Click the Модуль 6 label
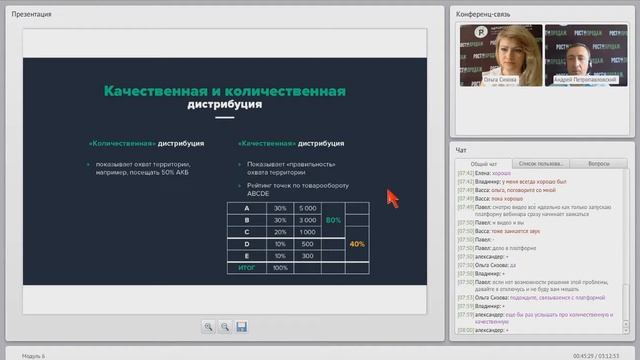The width and height of the screenshot is (640, 360). (x=33, y=356)
